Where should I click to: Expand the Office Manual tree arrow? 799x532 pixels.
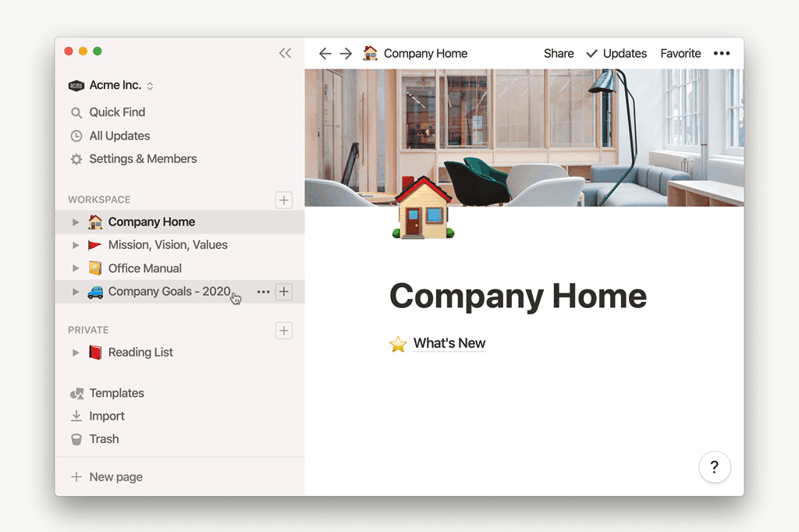76,268
